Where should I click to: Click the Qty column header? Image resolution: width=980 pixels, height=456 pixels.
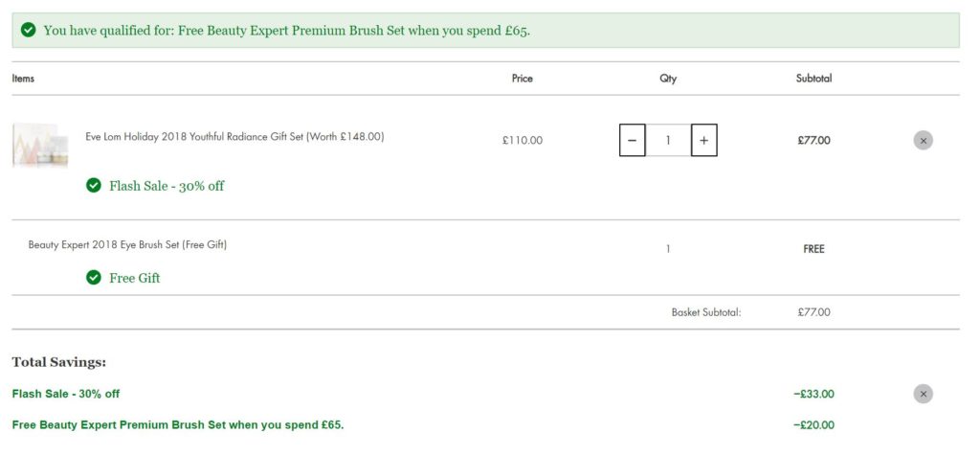[x=668, y=79]
